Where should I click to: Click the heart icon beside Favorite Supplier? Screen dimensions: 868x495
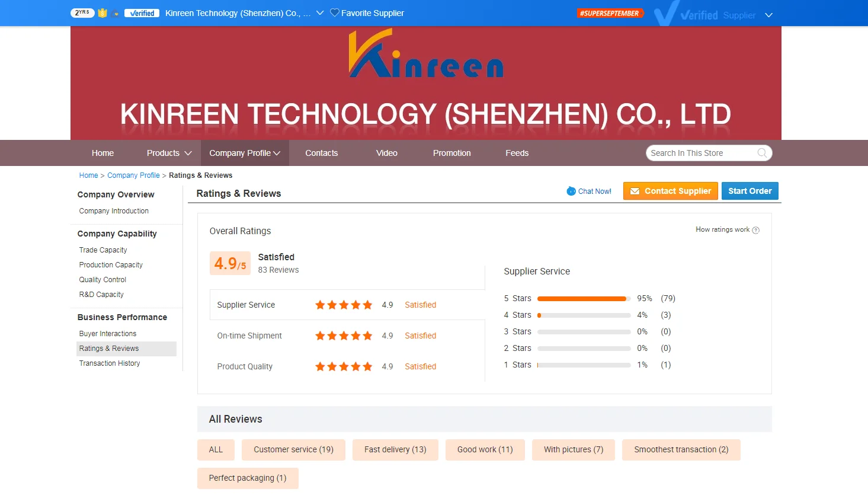[x=335, y=12]
